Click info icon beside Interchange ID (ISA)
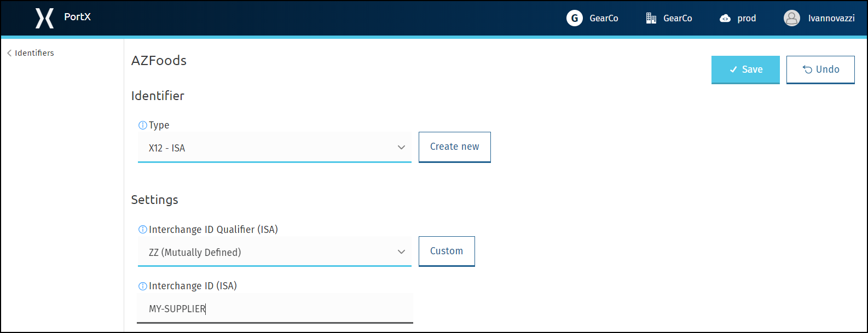Image resolution: width=868 pixels, height=333 pixels. coord(143,286)
